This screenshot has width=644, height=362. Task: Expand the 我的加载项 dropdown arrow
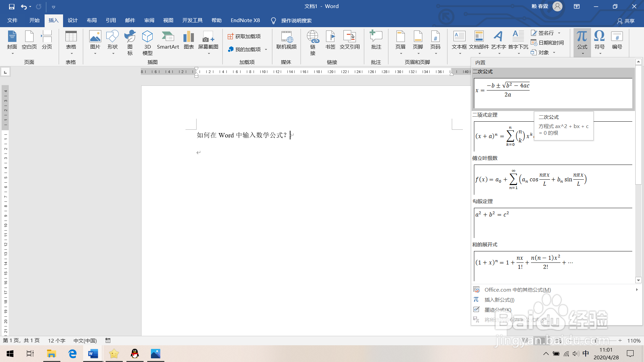tap(266, 50)
